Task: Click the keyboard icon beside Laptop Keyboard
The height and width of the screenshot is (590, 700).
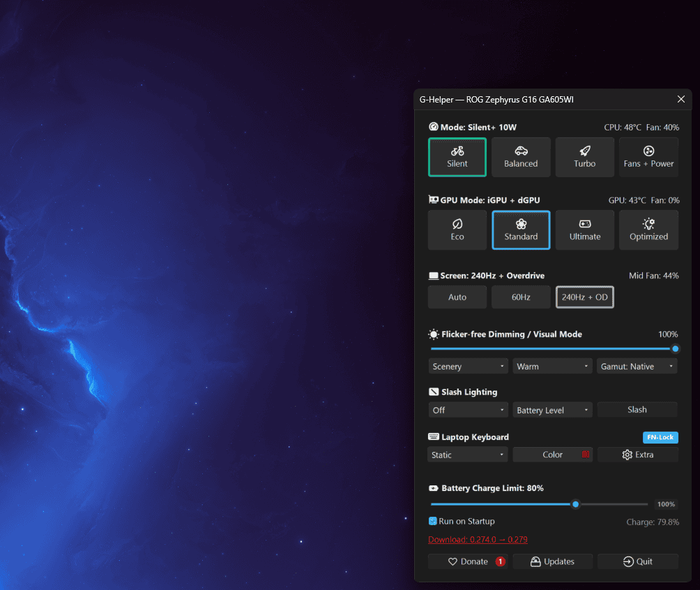Action: [434, 437]
